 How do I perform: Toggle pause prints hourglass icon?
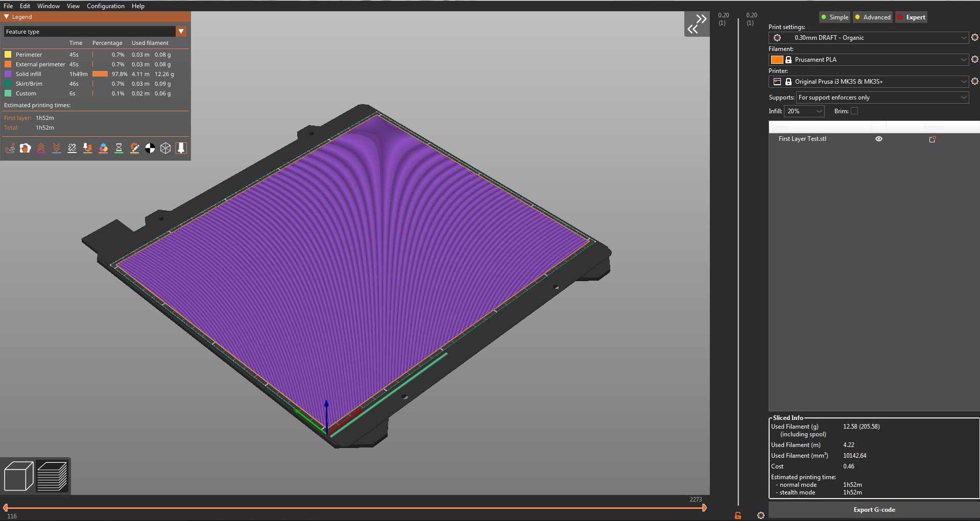point(118,148)
